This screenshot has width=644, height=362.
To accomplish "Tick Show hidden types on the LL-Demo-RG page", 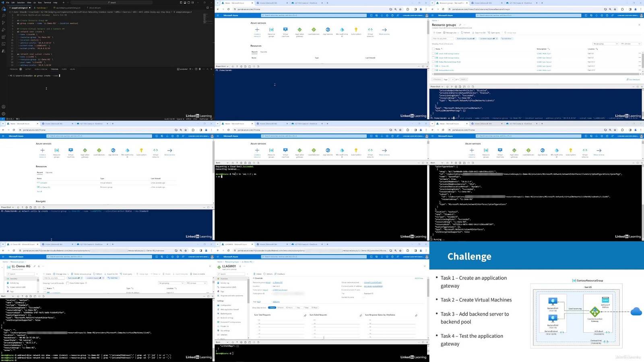I will (x=68, y=283).
